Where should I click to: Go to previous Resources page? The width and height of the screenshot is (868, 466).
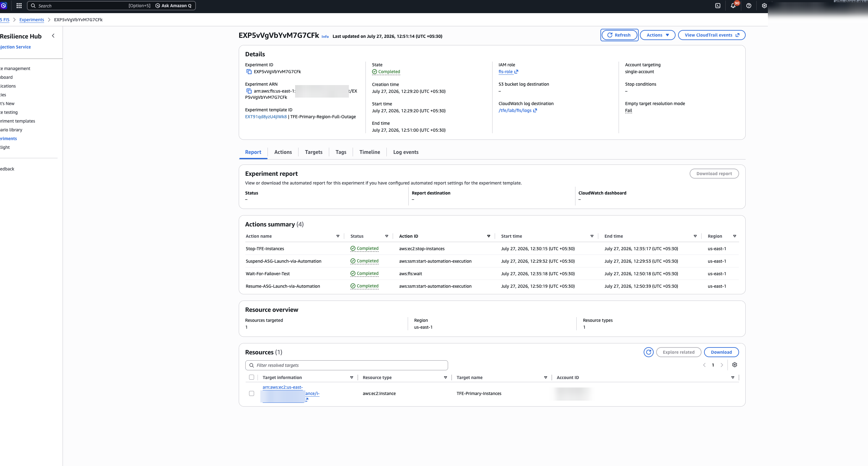coord(704,365)
